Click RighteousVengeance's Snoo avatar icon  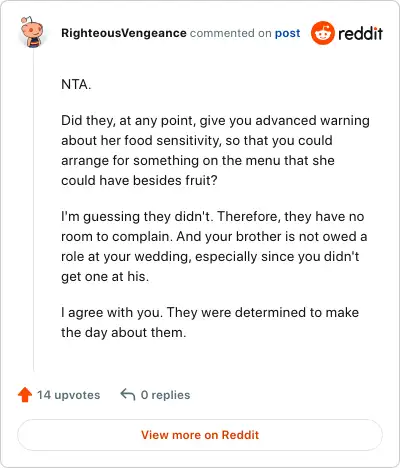32,32
